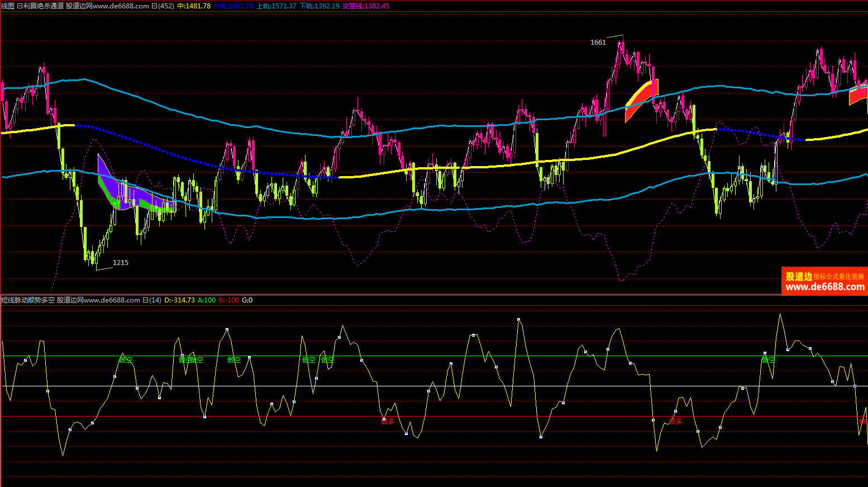Viewport: 868px width, 487px height.
Task: Click the red band at the chart's right edge
Action: tap(858, 95)
